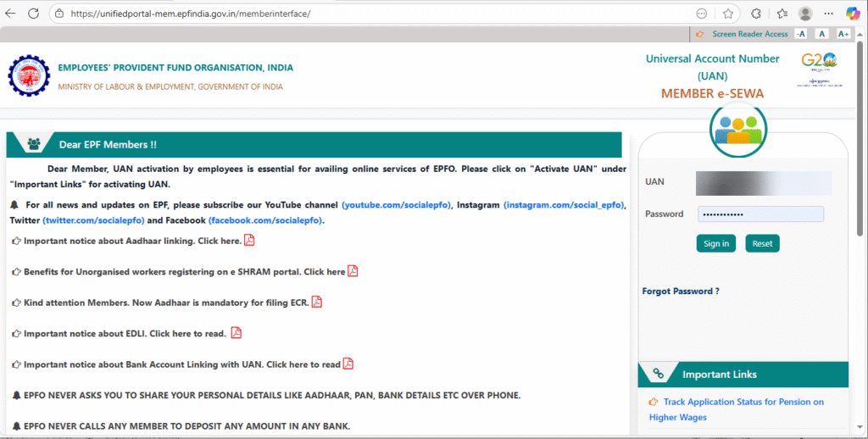Go back using the browser back arrow

point(10,14)
